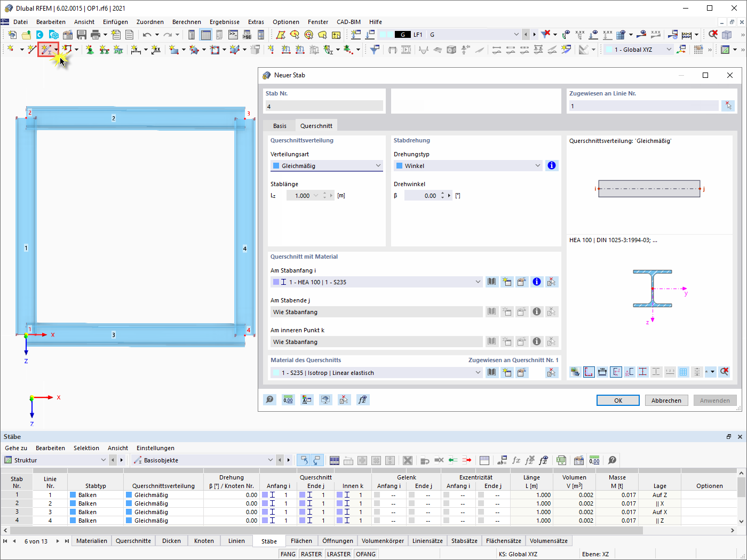Click next load case arrow button

534,35
